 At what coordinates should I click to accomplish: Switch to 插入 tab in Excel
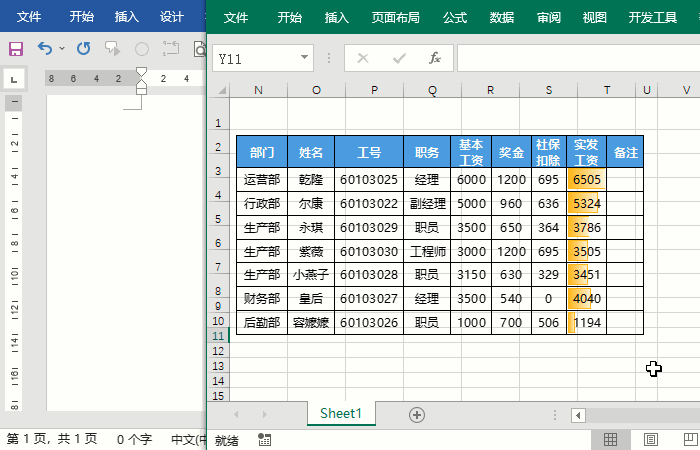337,17
